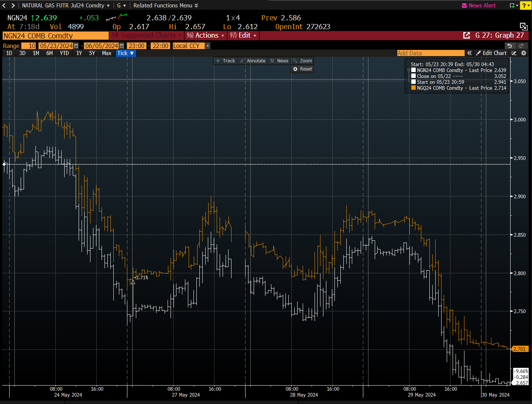
Task: Click the undo arrow icon
Action: click(509, 46)
